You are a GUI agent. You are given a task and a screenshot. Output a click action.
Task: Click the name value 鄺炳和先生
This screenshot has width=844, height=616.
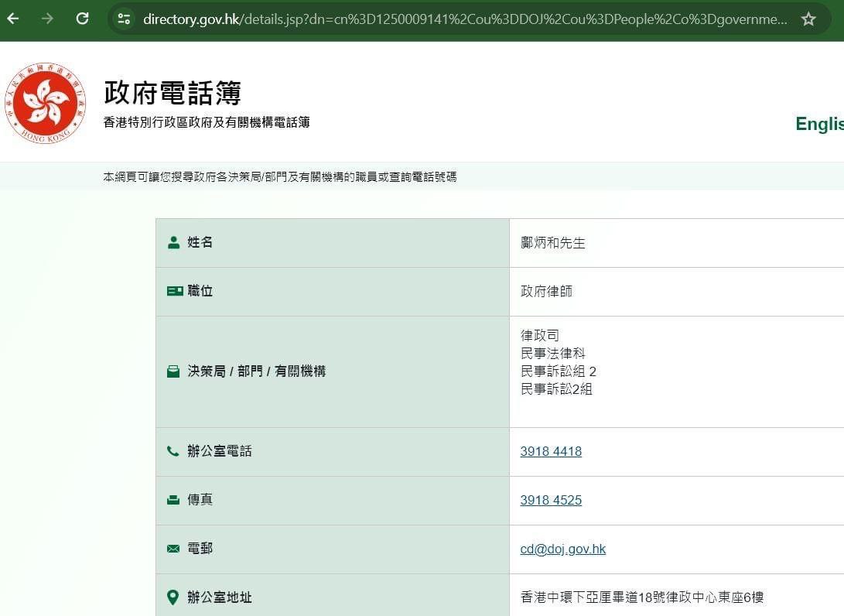553,243
